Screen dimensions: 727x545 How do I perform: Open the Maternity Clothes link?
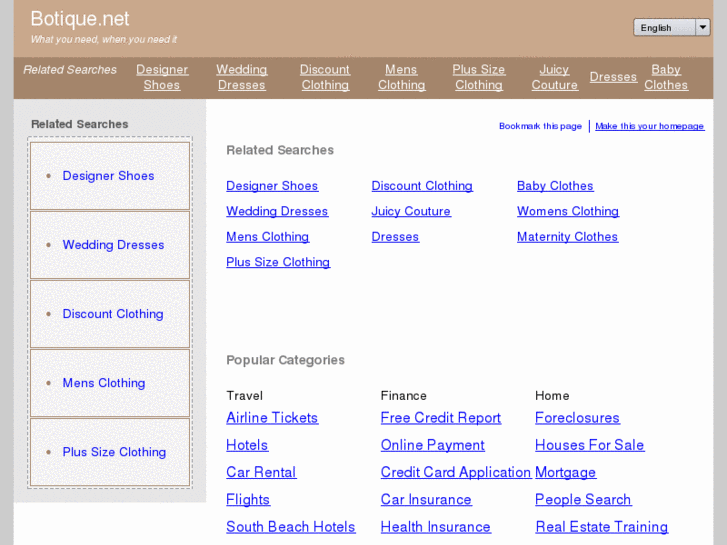[x=567, y=237]
